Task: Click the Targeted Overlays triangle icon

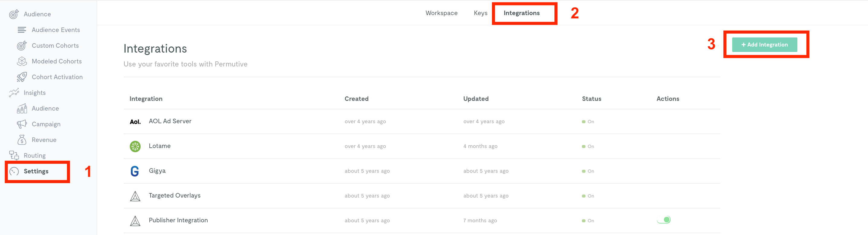Action: point(135,196)
